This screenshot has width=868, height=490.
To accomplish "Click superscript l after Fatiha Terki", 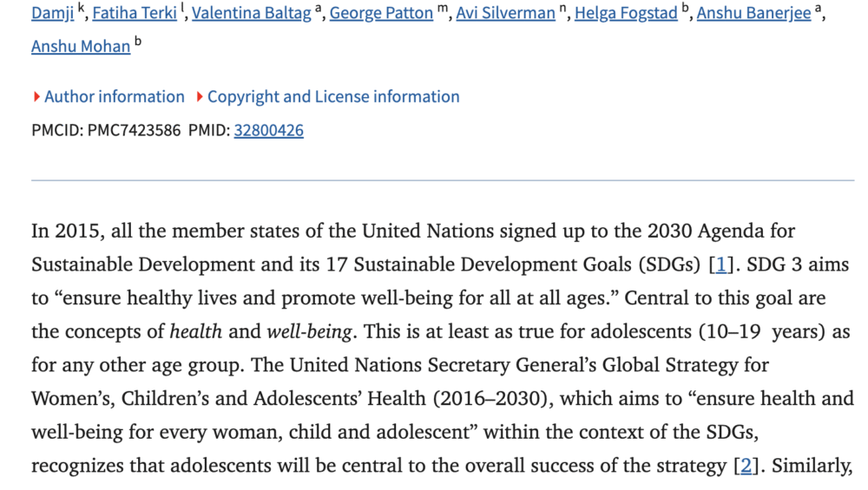I will coord(183,10).
